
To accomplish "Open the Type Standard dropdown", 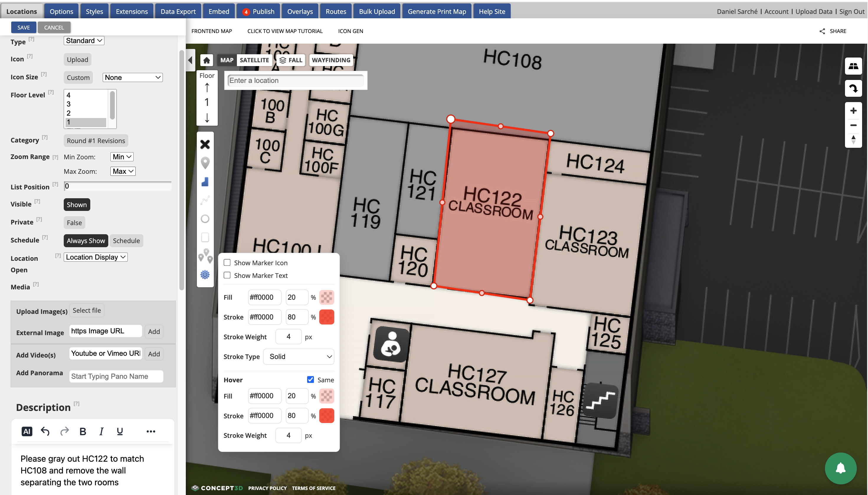I will tap(83, 40).
